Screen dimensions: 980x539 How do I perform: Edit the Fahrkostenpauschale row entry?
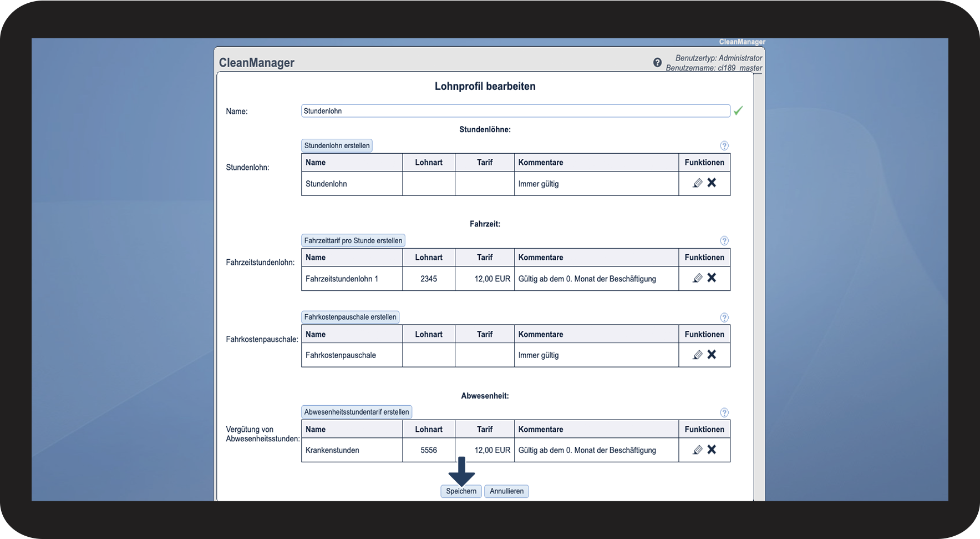point(697,355)
